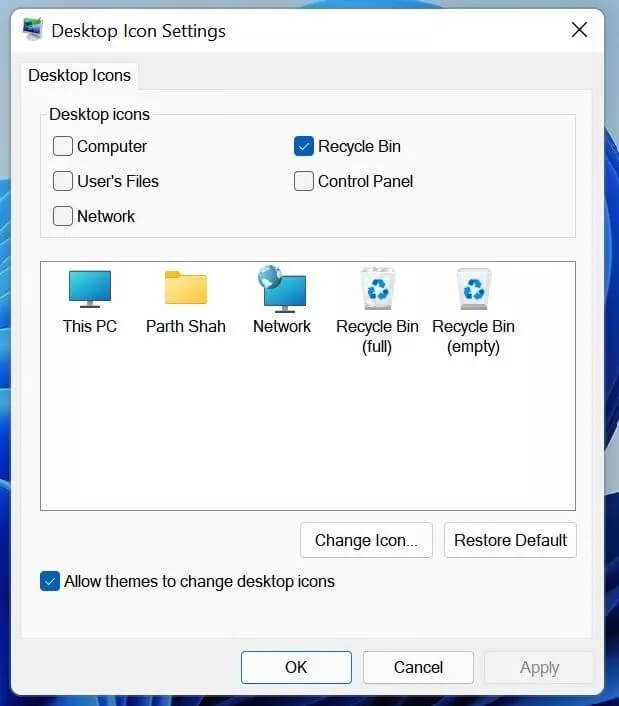
Task: Click the Desktop Icon Settings title bar icon
Action: 33,29
